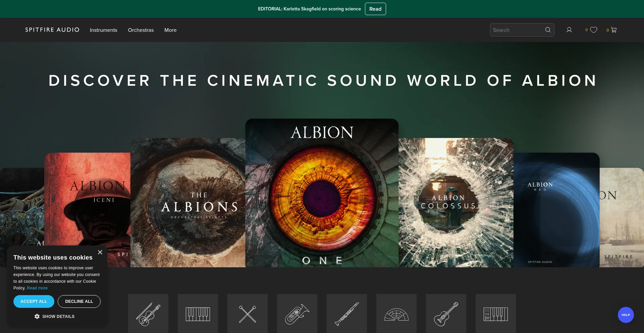This screenshot has height=333, width=644.
Task: Click the search magnifier icon
Action: [x=548, y=30]
